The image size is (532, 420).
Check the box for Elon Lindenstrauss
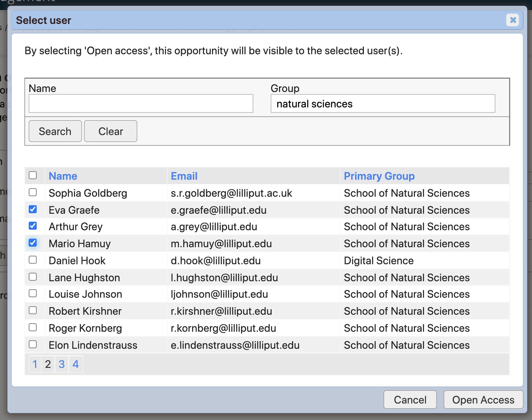pyautogui.click(x=33, y=345)
